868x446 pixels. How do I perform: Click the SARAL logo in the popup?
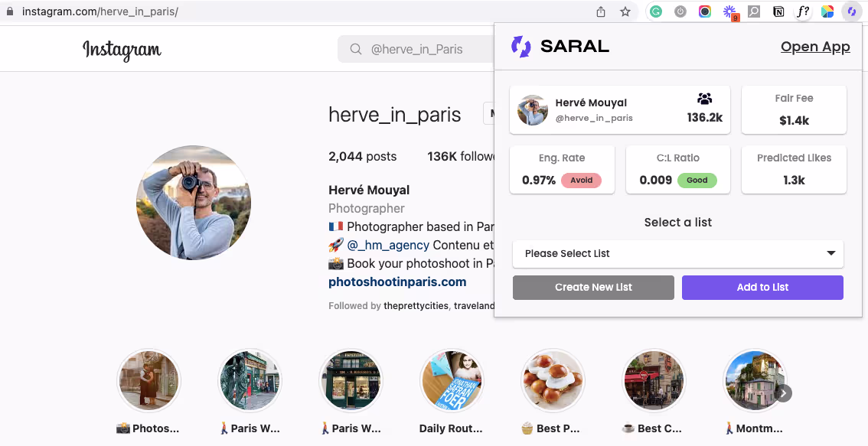pos(560,47)
